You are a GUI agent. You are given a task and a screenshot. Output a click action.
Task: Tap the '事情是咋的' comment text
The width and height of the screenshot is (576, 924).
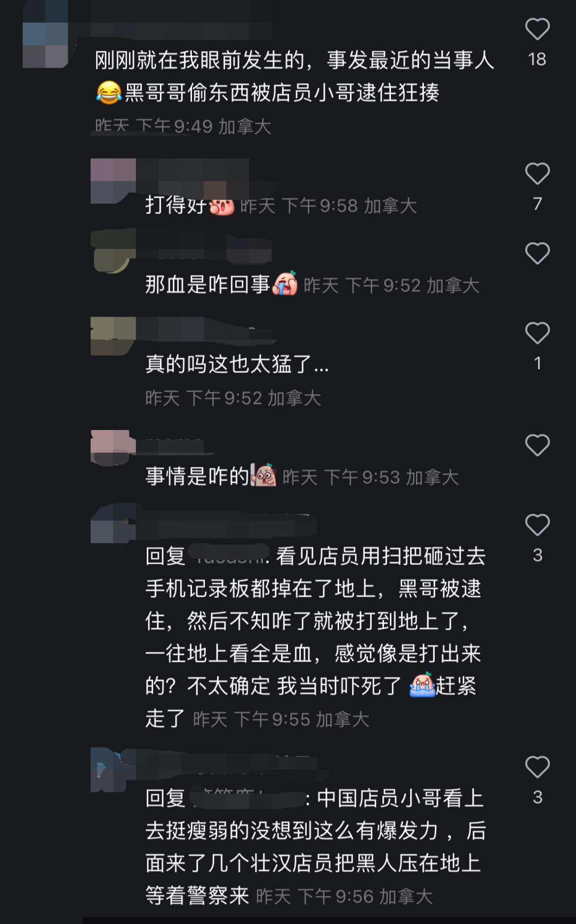point(197,476)
